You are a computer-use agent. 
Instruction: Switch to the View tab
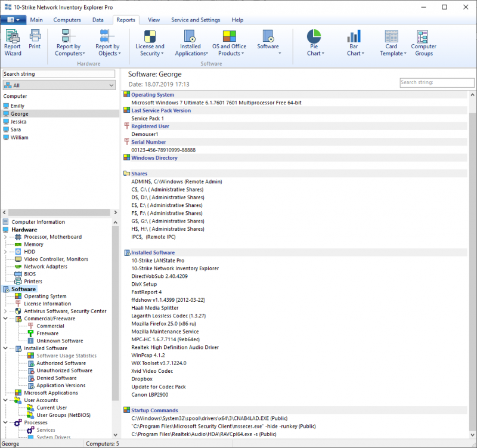tap(154, 20)
